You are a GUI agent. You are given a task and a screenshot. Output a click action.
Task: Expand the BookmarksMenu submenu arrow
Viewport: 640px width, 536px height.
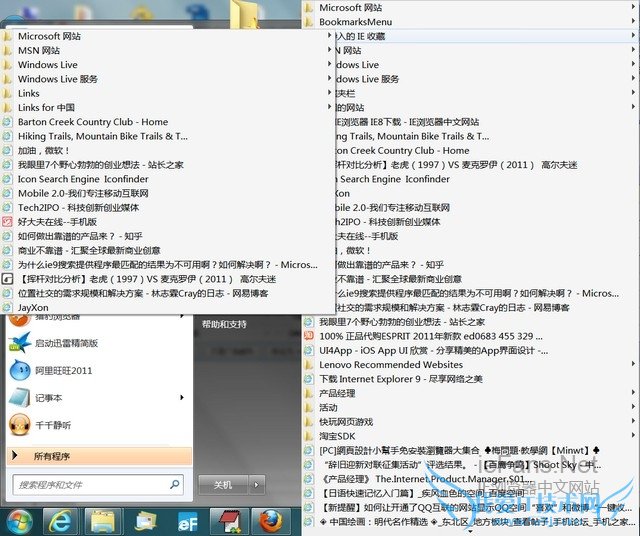click(633, 22)
